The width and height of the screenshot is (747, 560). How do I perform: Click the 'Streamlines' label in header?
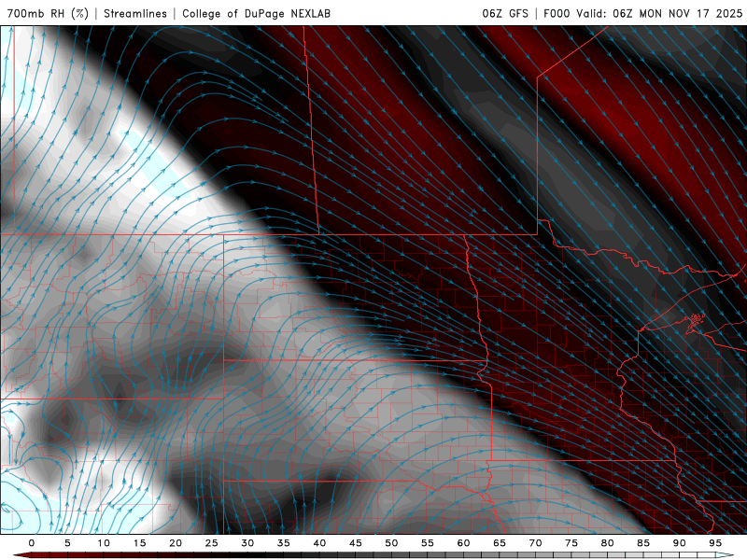click(135, 13)
